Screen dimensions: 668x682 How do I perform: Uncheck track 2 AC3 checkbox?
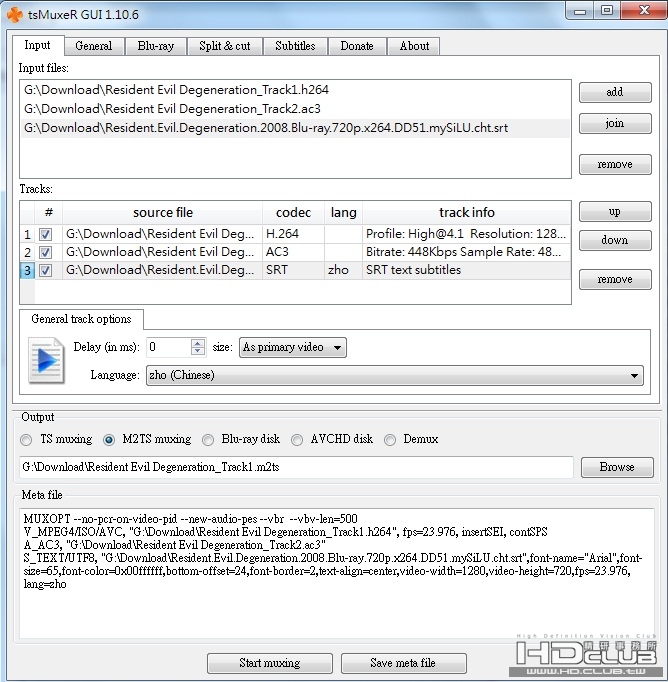click(45, 252)
